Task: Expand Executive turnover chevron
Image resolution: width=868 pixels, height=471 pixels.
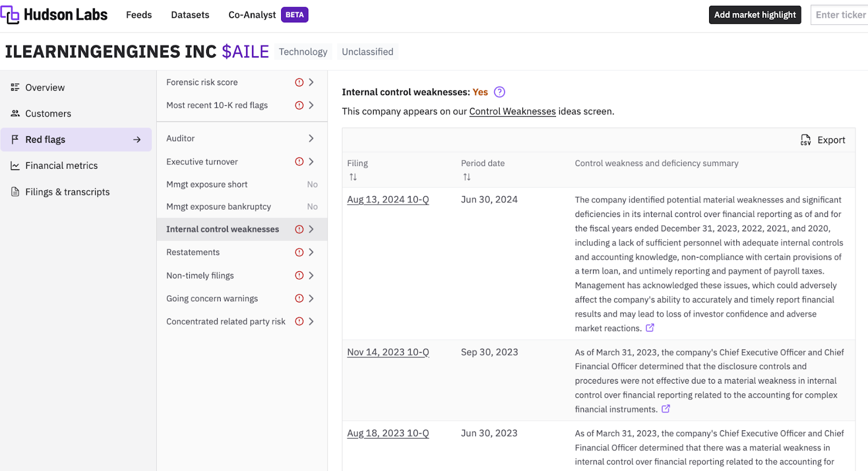Action: point(311,162)
